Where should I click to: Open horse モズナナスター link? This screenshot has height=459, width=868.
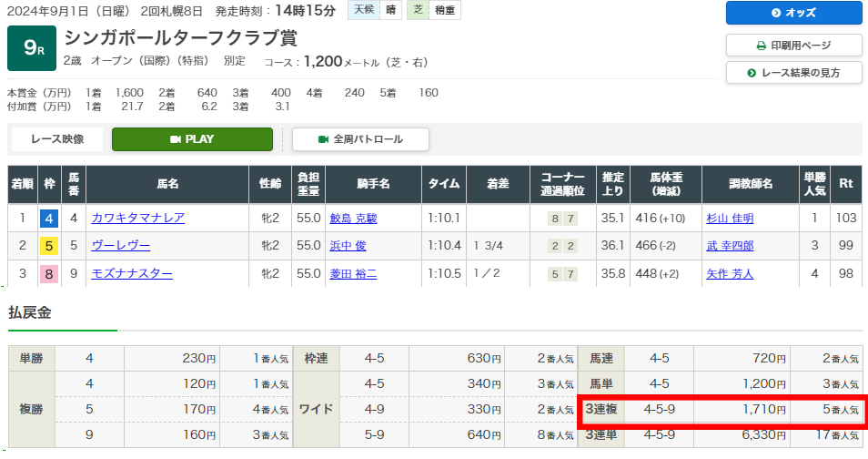tap(132, 273)
